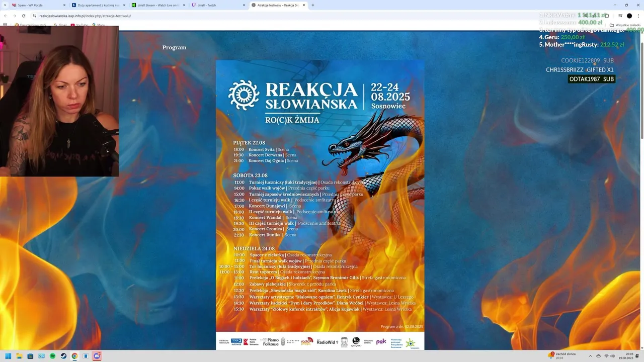Open Discord from taskbar
This screenshot has height=362, width=644.
click(x=97, y=356)
